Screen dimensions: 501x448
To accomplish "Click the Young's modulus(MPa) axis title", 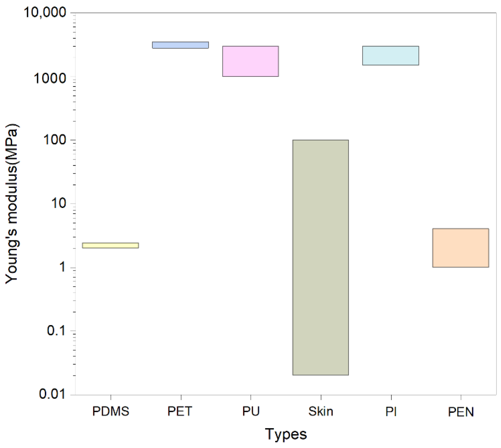I will (12, 204).
